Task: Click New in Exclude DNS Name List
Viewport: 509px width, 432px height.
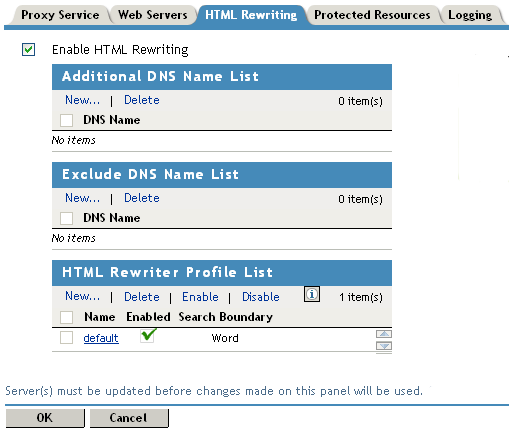Action: (x=82, y=198)
